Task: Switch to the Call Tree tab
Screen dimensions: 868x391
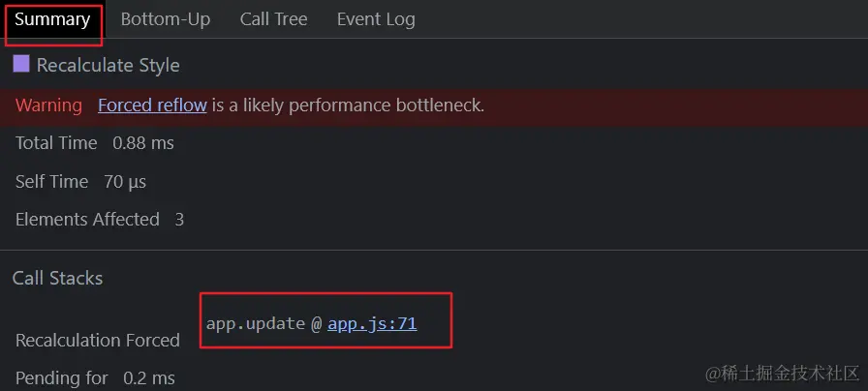Action: tap(273, 19)
